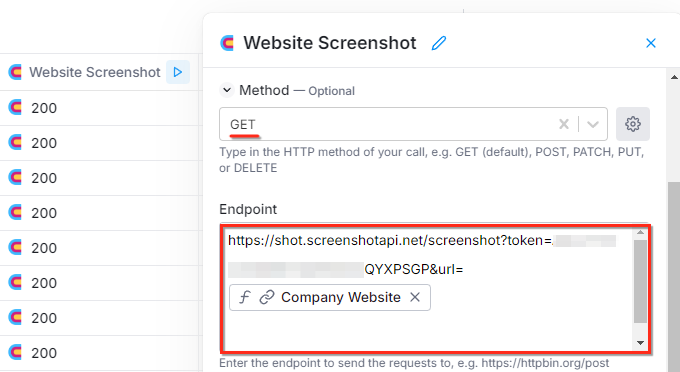This screenshot has height=372, width=680.
Task: Remove the Company Website token
Action: click(x=415, y=297)
